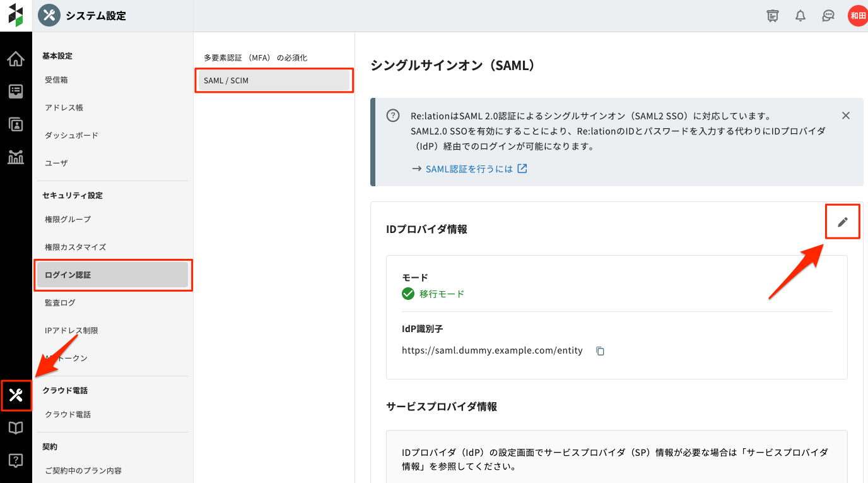Click the help question mark sidebar icon
Image resolution: width=868 pixels, height=483 pixels.
click(x=16, y=460)
